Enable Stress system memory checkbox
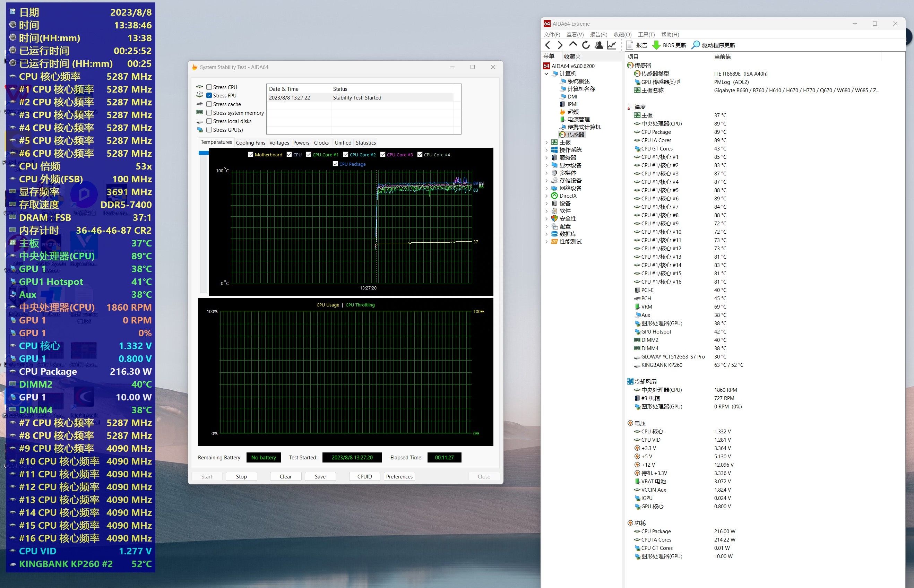This screenshot has height=588, width=914. click(x=209, y=113)
